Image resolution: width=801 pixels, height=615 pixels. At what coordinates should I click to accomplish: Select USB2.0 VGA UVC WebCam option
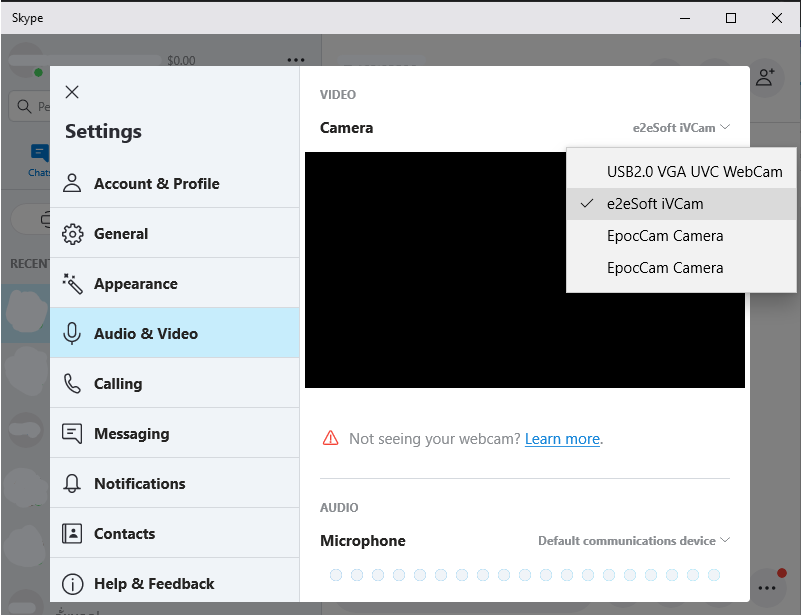coord(694,171)
